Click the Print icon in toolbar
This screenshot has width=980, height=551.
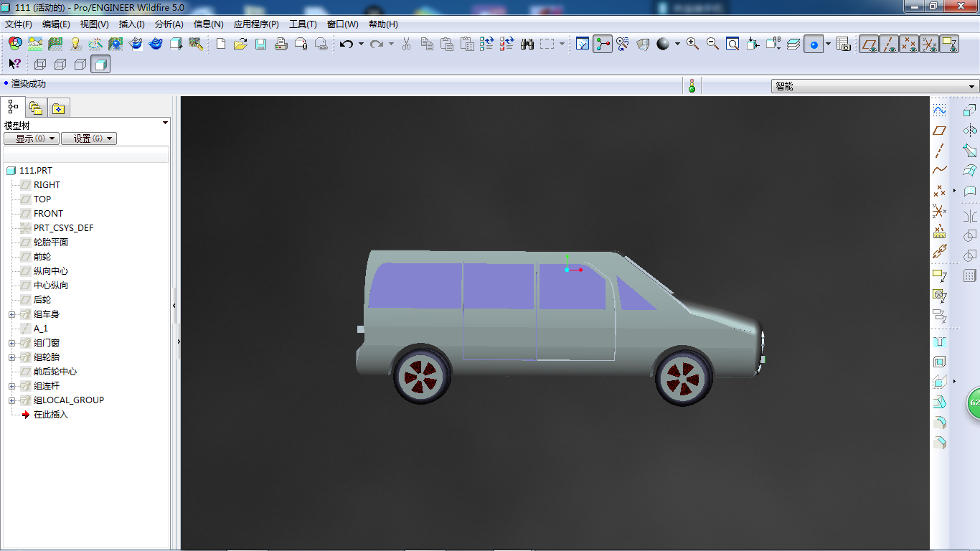pos(281,44)
